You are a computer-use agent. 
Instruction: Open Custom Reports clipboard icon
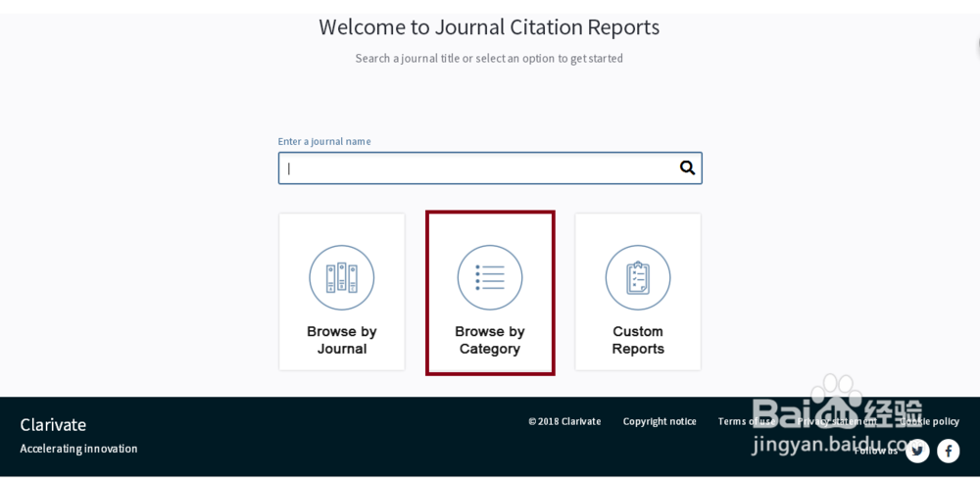[638, 277]
